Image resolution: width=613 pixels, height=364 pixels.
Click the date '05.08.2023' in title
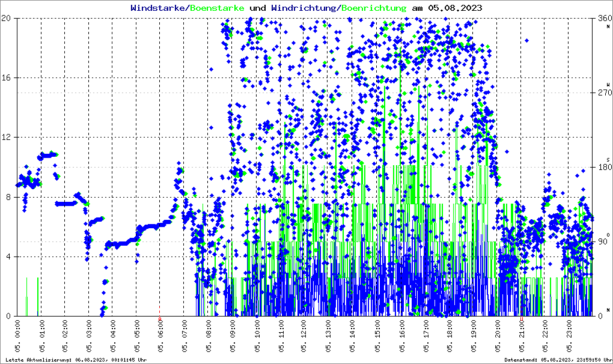(x=455, y=8)
